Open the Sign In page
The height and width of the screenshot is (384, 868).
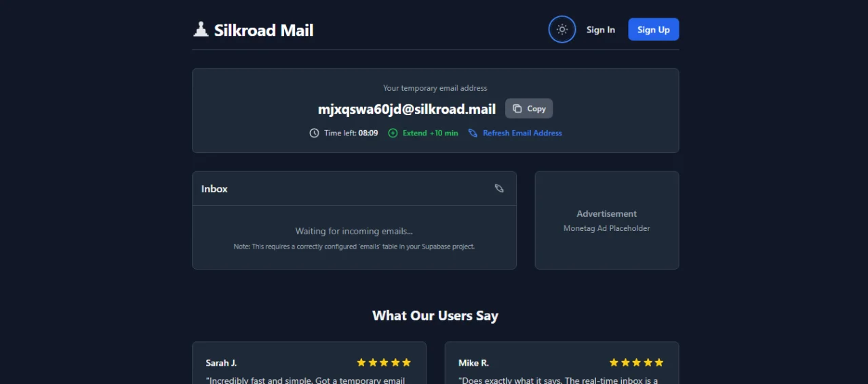click(600, 29)
